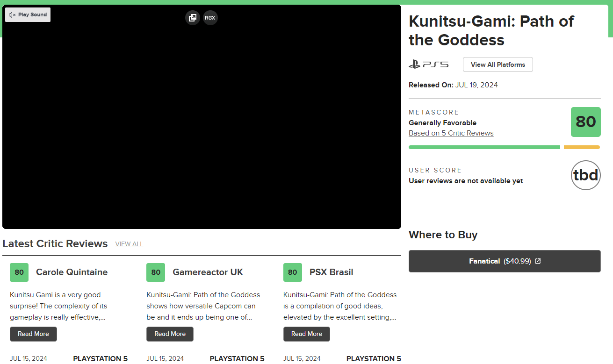Click Released On JUL 19, 2024 text
This screenshot has height=364, width=613.
point(453,85)
